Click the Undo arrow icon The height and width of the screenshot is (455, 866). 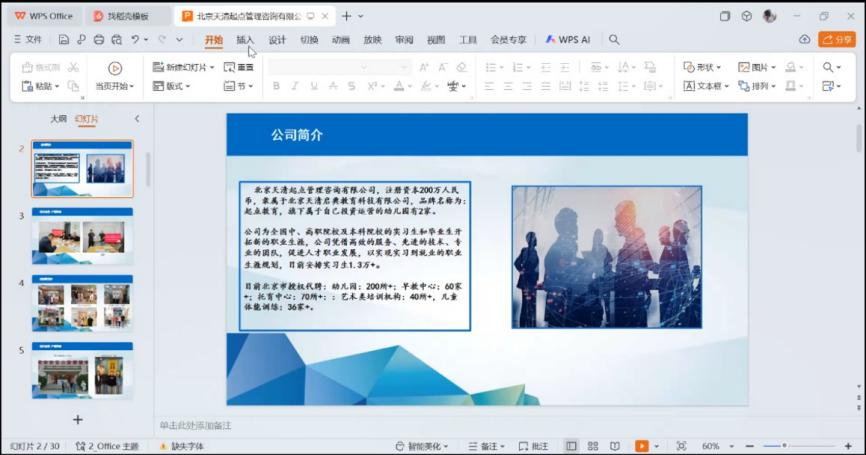coord(133,40)
